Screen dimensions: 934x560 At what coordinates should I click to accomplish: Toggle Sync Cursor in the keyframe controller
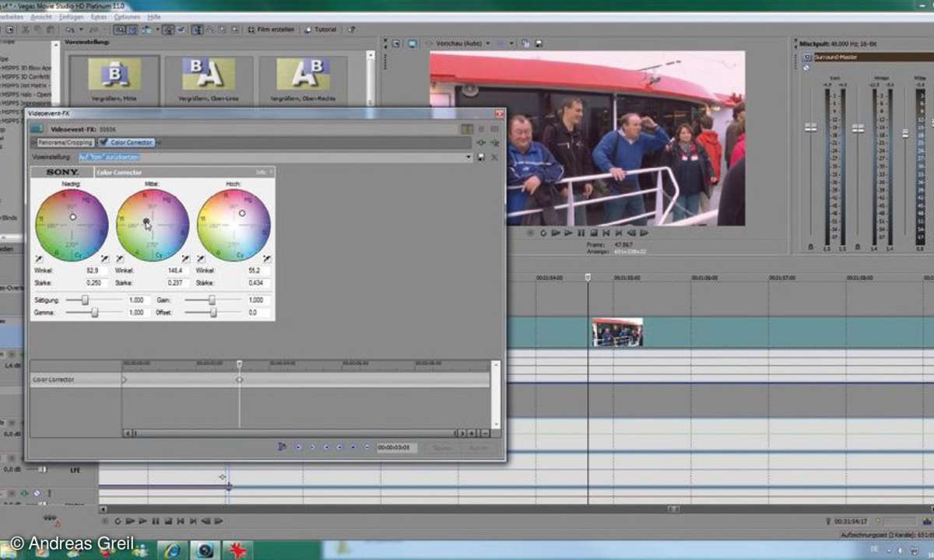pyautogui.click(x=283, y=447)
